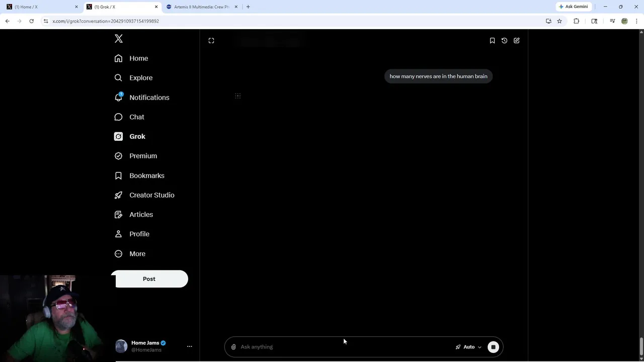Click Ask Gemini button
Screen dimensions: 644x362
[x=573, y=7]
